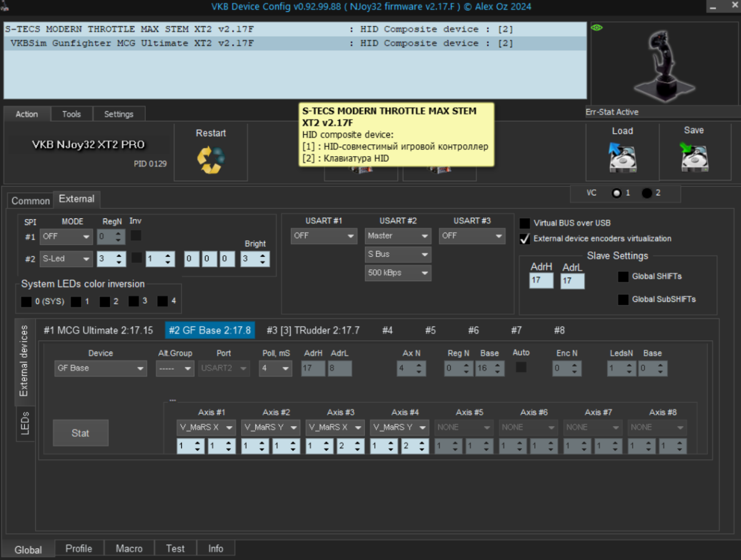This screenshot has width=741, height=560.
Task: Enable the Virtual BUS over USB checkbox
Action: [525, 223]
